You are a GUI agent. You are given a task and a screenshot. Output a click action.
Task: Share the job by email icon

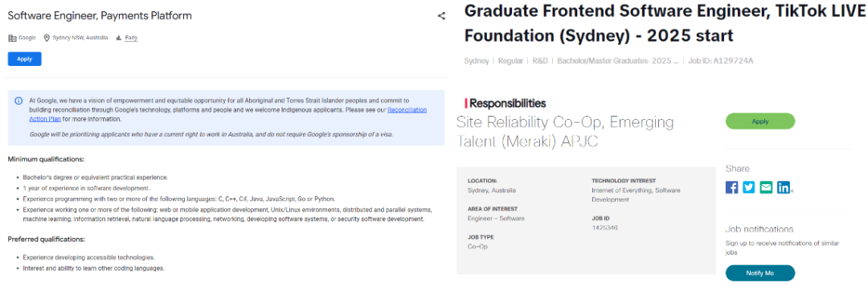pos(766,187)
